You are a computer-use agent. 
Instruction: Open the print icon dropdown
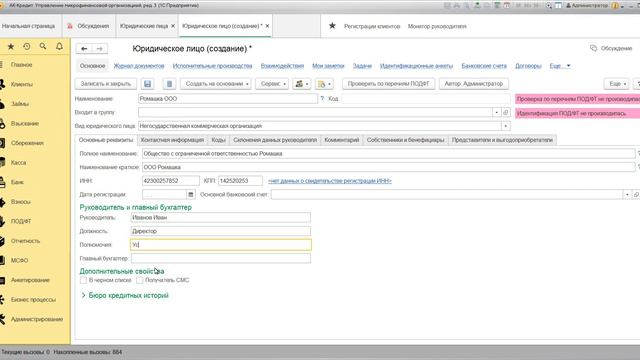302,84
